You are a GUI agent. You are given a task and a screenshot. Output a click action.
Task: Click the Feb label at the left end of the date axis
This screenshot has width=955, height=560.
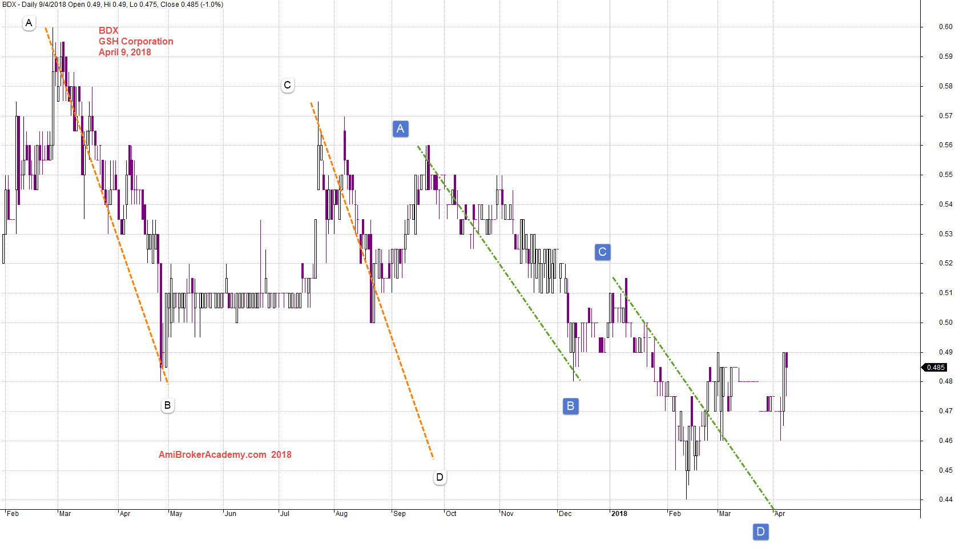[13, 514]
